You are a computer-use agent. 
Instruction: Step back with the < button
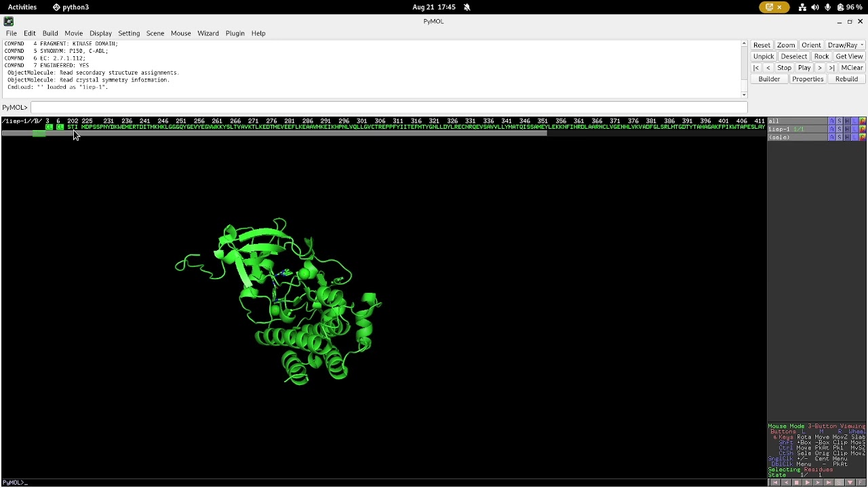tap(768, 68)
